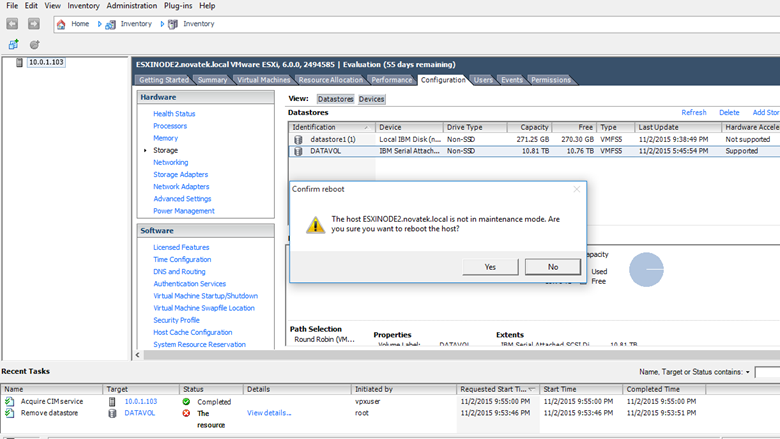Open the task filter field dropdown arrow
Viewport: 780px width, 439px height.
747,372
